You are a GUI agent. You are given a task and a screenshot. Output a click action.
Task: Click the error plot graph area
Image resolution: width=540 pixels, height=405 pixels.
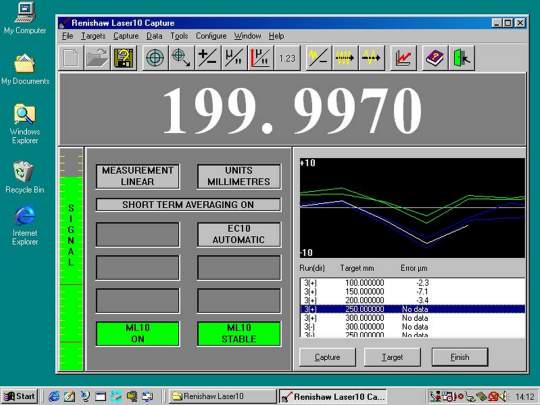[x=412, y=208]
